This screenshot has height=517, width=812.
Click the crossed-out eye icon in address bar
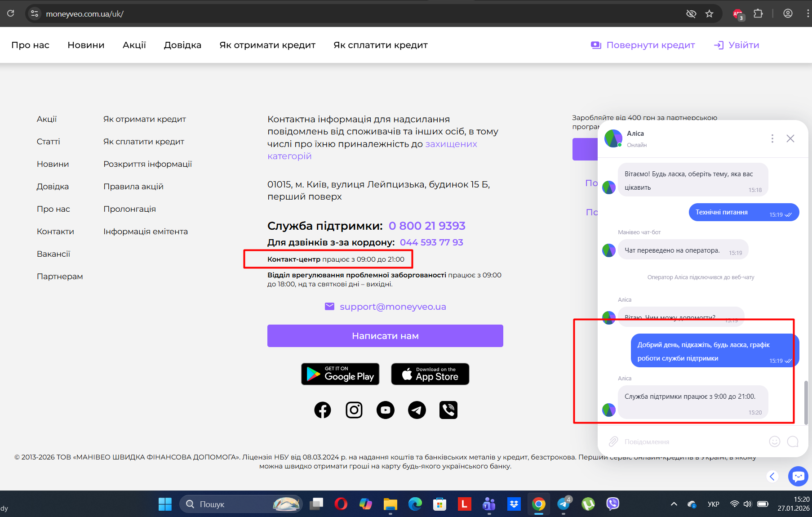tap(691, 13)
